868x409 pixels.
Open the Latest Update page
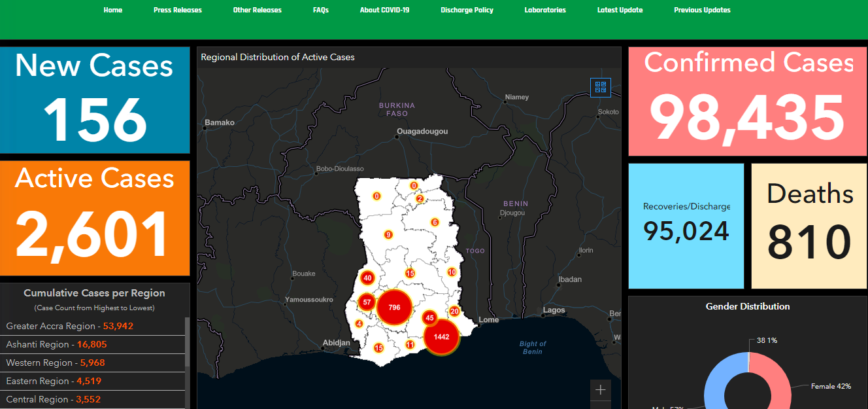[620, 10]
